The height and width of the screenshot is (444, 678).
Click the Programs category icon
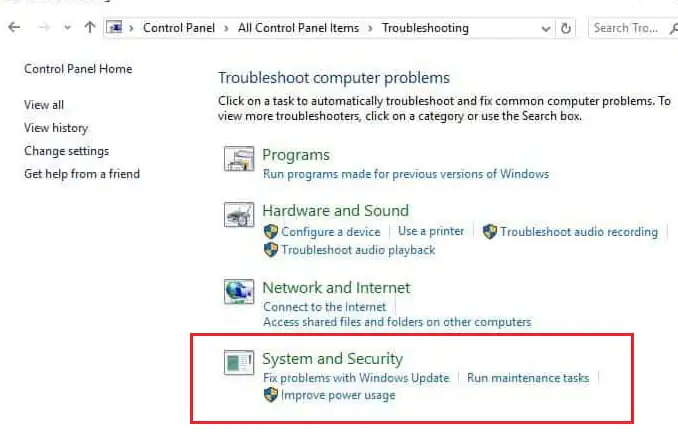239,159
